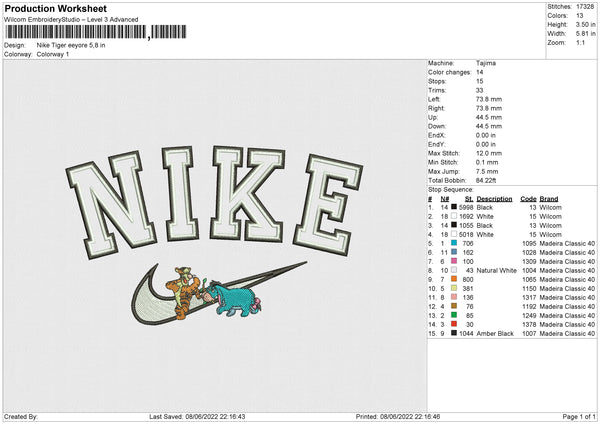Click the Code column header
Screen dimensions: 600x424
[x=528, y=199]
